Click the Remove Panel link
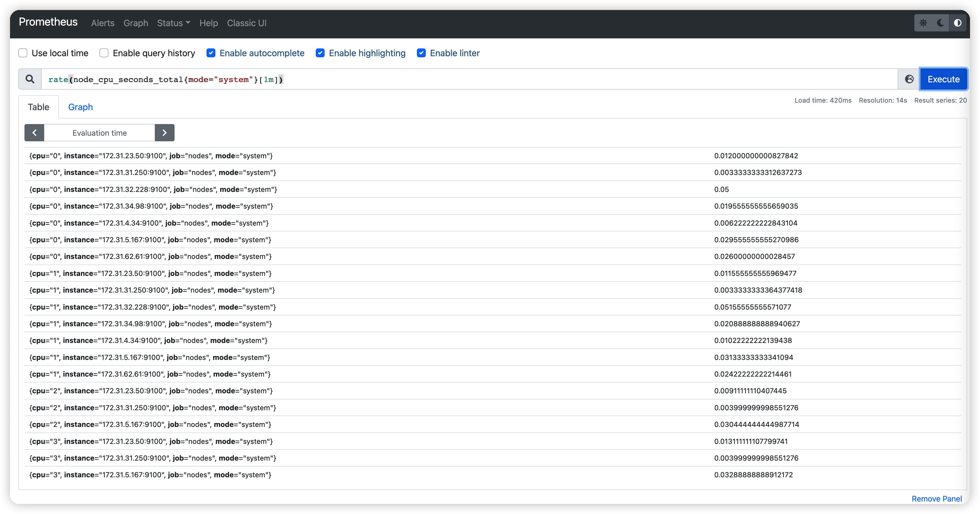980x514 pixels. click(x=937, y=499)
